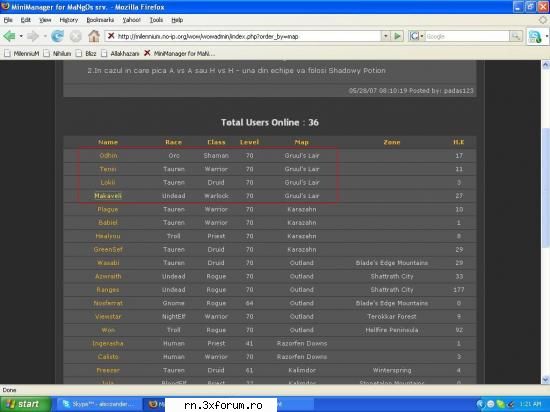This screenshot has width=550, height=412.
Task: Open the Yahoo! menu
Action: click(x=132, y=20)
